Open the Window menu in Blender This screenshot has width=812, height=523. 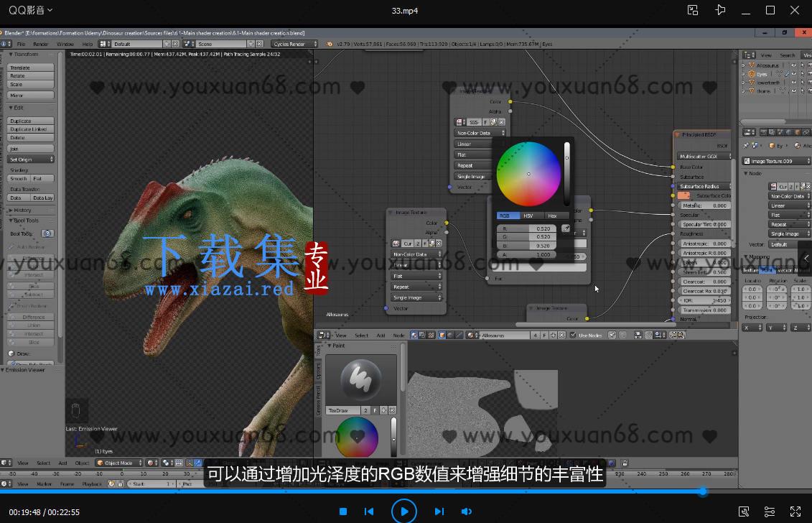click(x=65, y=44)
